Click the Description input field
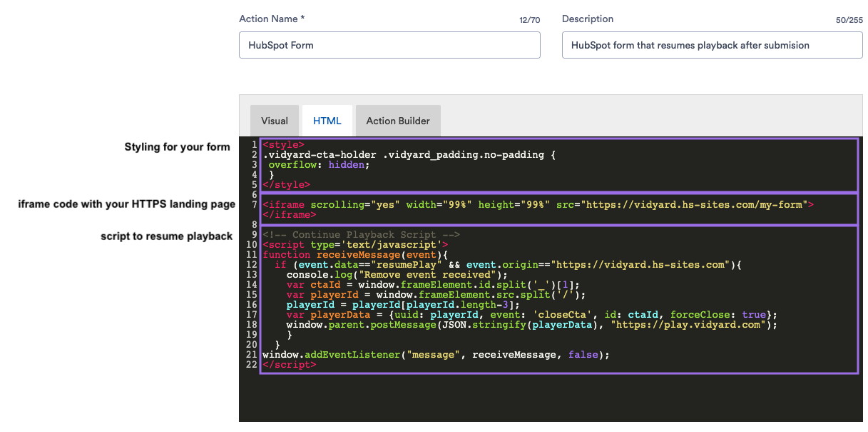 [x=713, y=45]
